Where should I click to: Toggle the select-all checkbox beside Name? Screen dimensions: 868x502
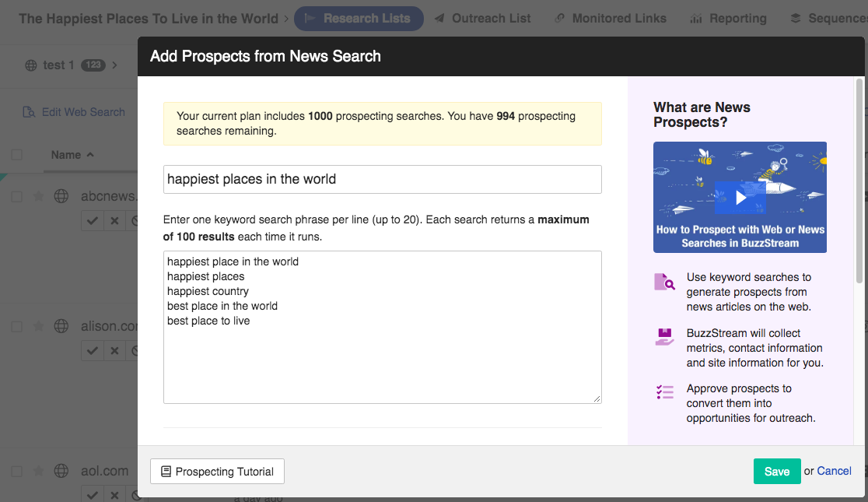(x=17, y=155)
